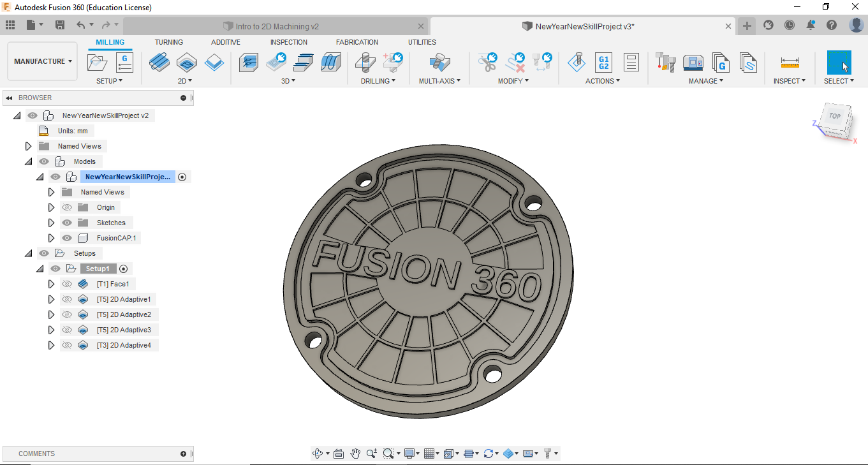Toggle visibility eye for Models

44,161
